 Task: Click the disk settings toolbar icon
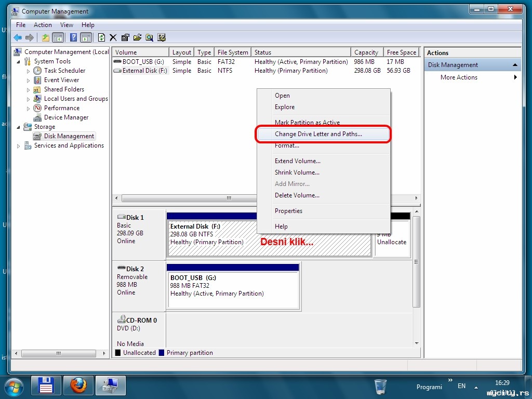click(x=162, y=37)
